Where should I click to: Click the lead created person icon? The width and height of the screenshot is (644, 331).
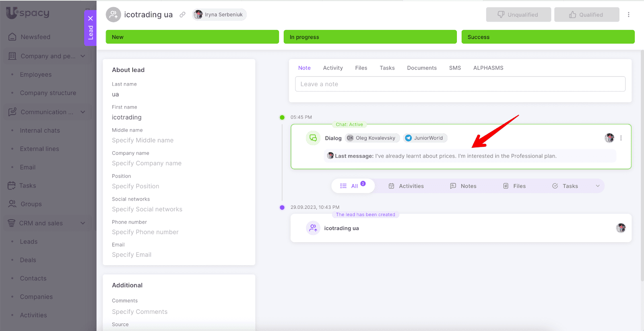(313, 228)
